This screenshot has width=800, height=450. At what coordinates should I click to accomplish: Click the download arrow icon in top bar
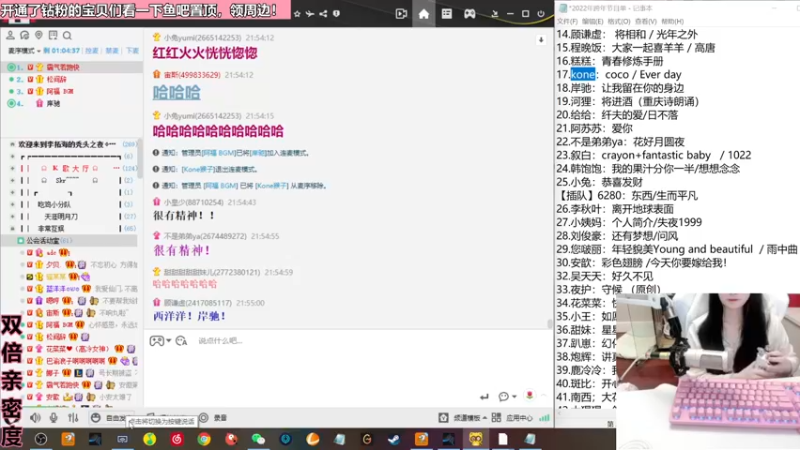coord(494,14)
